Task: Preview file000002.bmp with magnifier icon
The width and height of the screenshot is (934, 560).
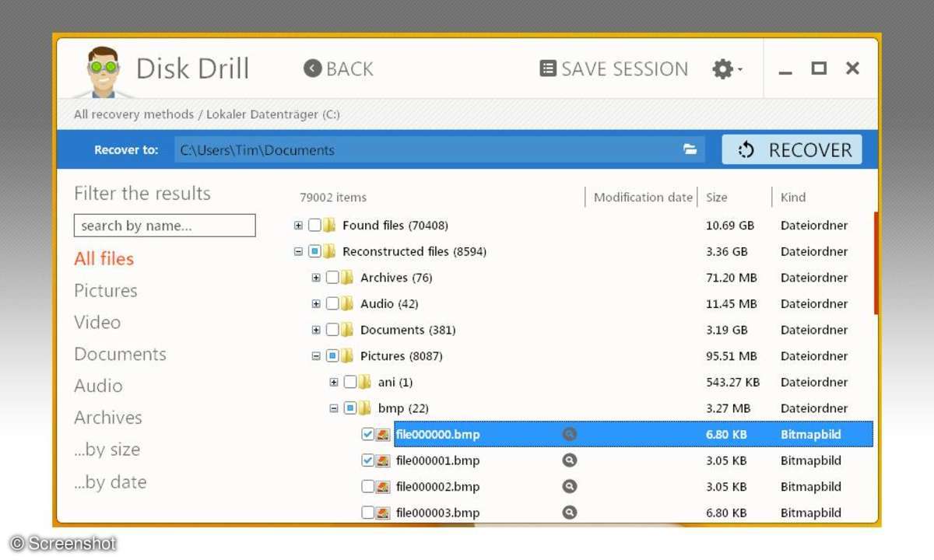Action: (x=570, y=487)
